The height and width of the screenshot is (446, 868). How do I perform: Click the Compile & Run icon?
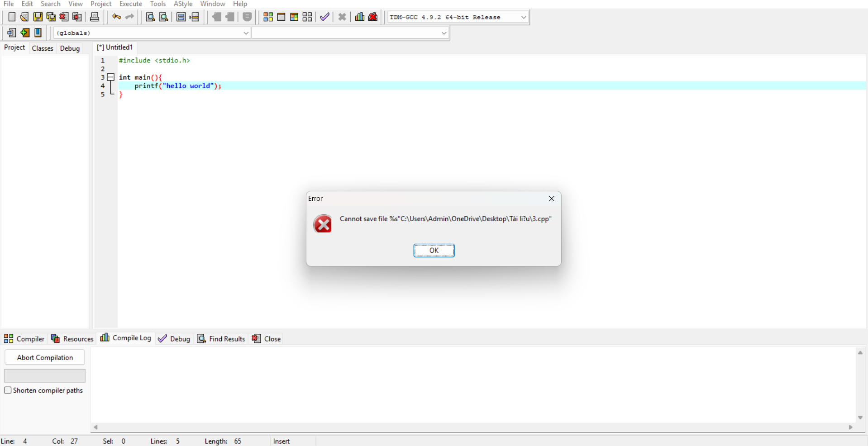[x=294, y=17]
